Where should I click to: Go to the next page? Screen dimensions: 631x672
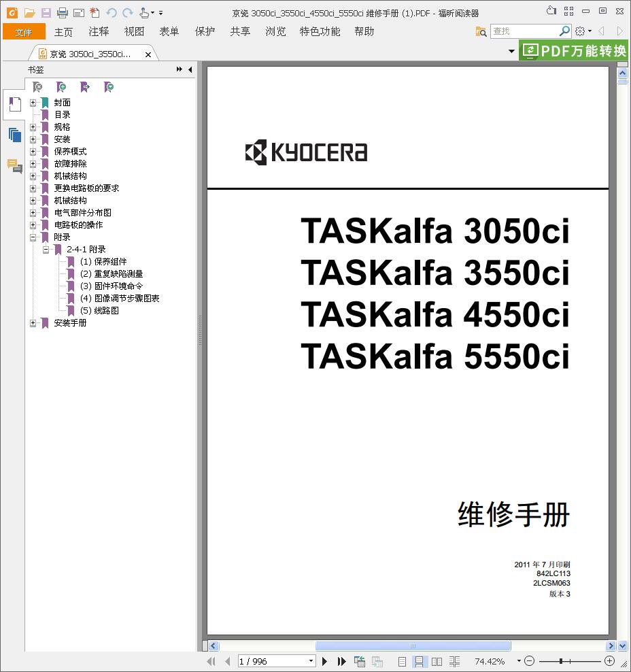tap(325, 661)
